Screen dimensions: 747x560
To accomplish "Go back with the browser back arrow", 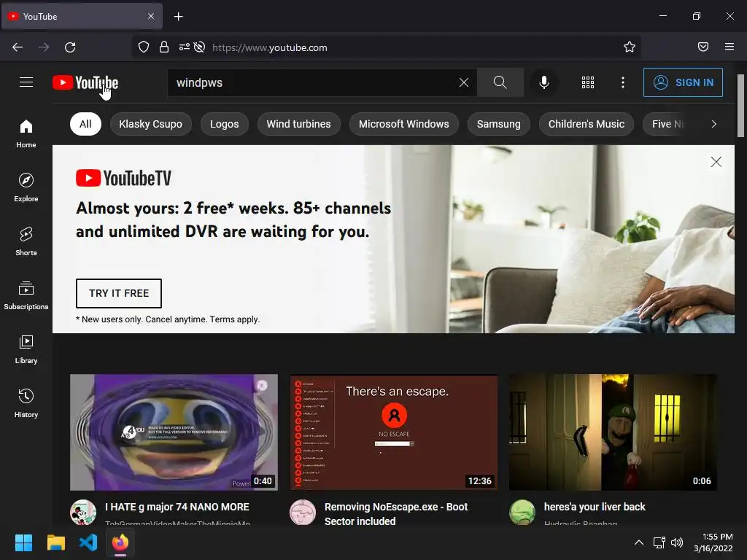I will (x=18, y=47).
